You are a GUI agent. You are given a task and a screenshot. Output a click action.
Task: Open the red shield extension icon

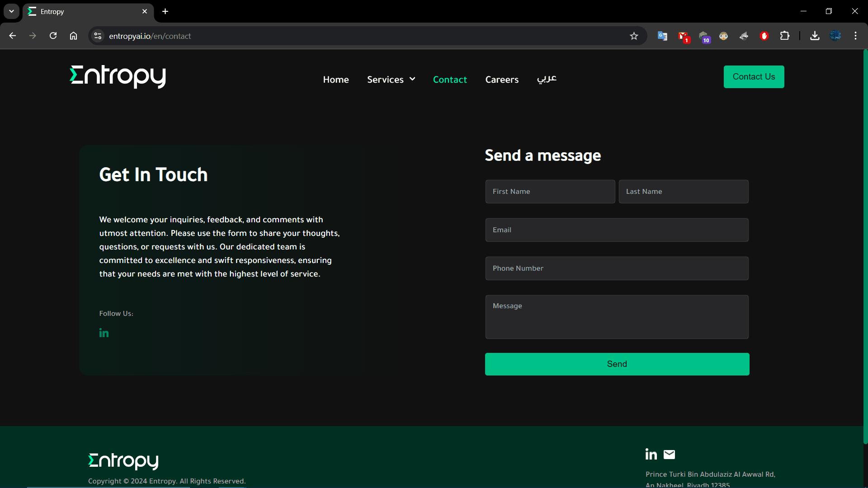click(x=764, y=36)
